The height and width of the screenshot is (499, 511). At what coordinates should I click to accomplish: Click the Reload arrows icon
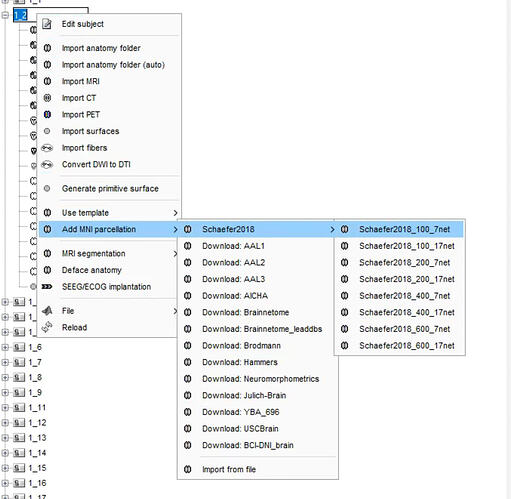(x=47, y=327)
